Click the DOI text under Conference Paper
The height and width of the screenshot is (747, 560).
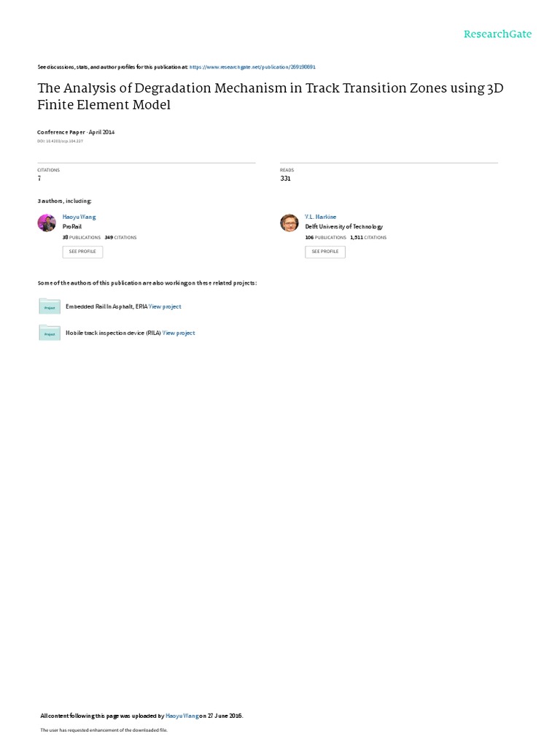(60, 141)
